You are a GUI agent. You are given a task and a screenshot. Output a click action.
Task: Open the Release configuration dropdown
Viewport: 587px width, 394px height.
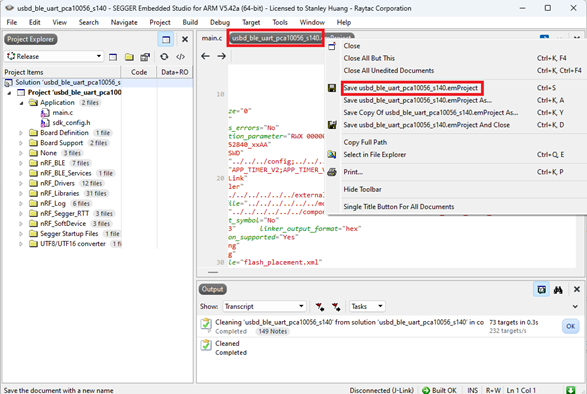(x=54, y=56)
